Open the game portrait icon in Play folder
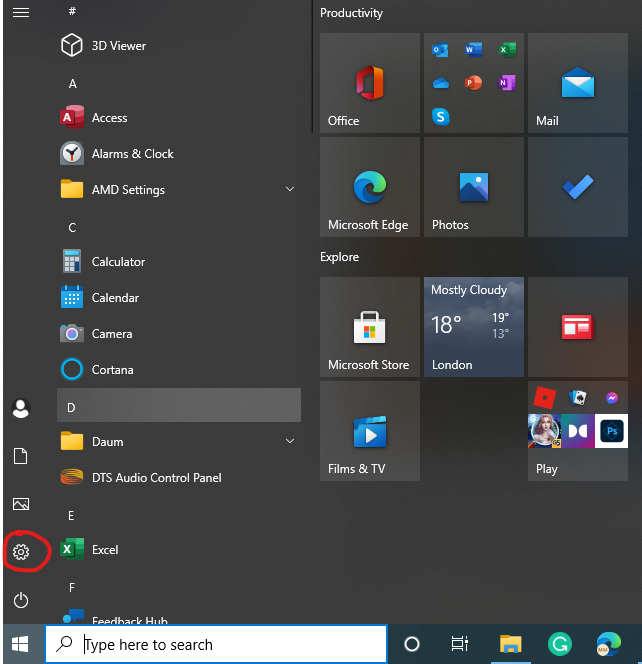This screenshot has width=642, height=664. pos(545,431)
